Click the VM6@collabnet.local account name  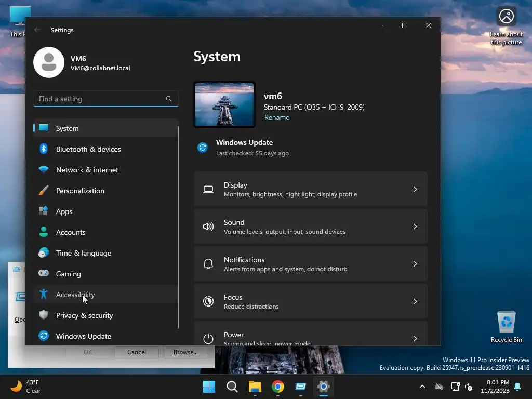click(100, 68)
